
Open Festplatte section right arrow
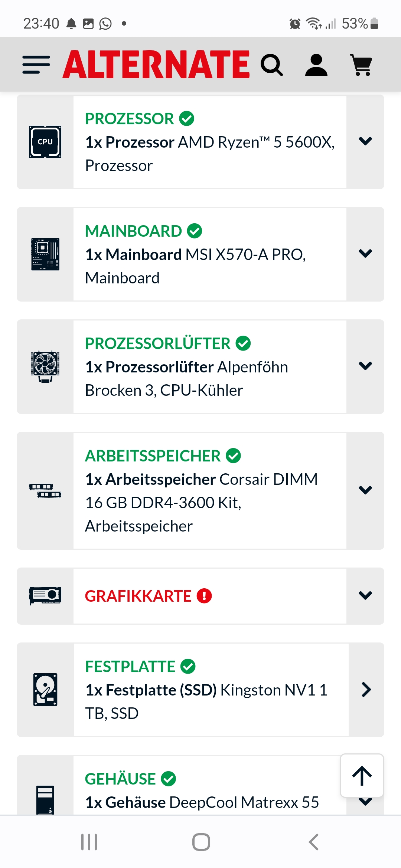[x=366, y=690]
